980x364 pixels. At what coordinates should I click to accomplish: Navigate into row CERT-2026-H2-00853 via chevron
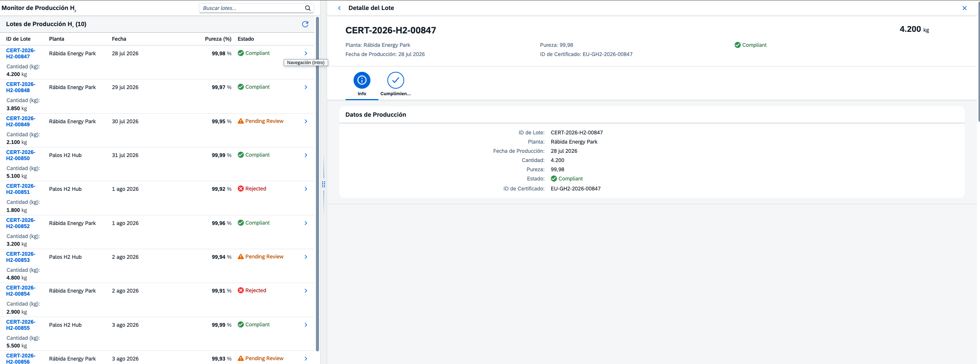coord(306,257)
